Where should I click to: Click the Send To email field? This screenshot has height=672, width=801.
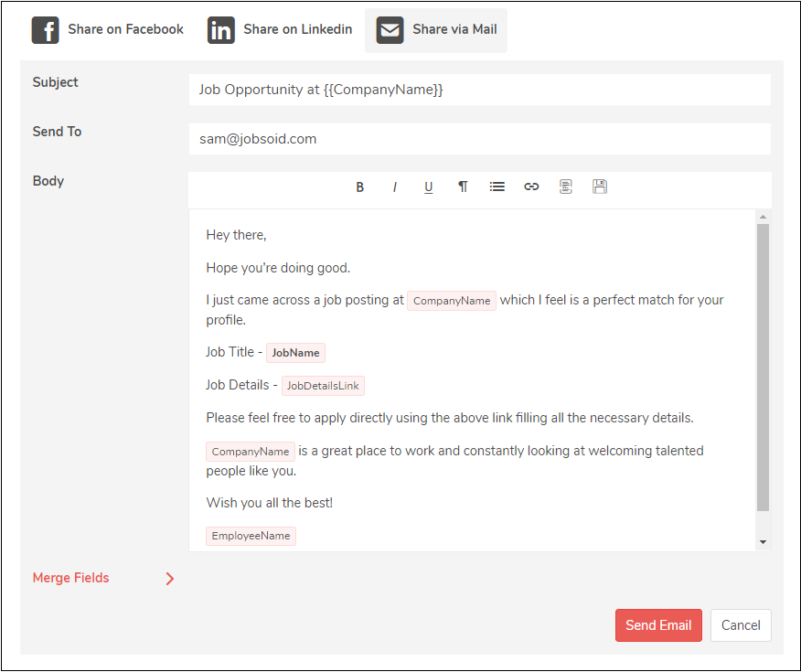[479, 139]
